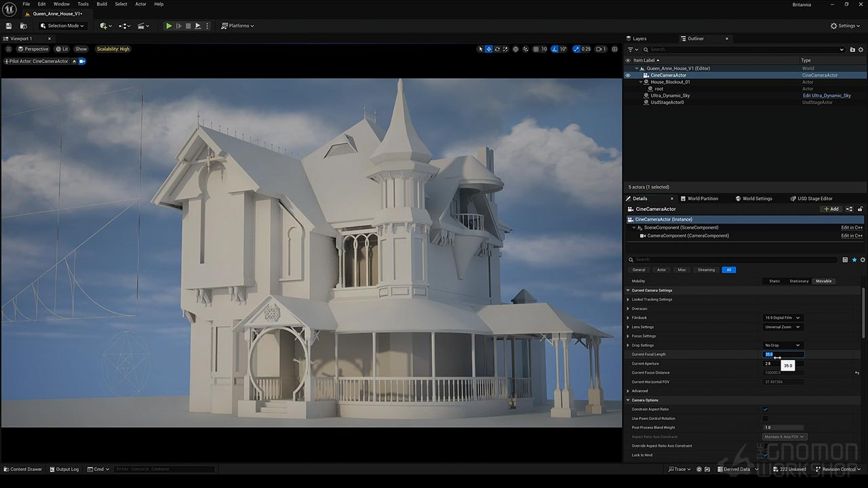Toggle visibility eye for CineCameraActor
The height and width of the screenshot is (488, 868).
pos(628,75)
